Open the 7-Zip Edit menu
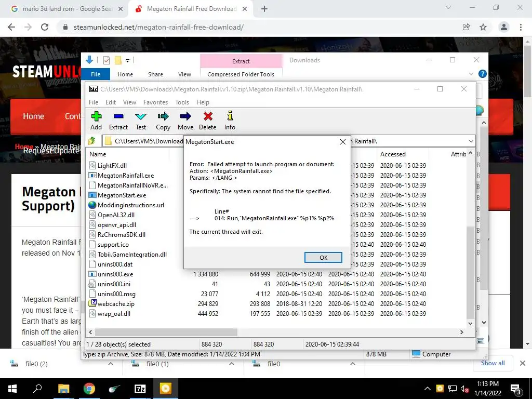Image resolution: width=532 pixels, height=399 pixels. point(111,102)
